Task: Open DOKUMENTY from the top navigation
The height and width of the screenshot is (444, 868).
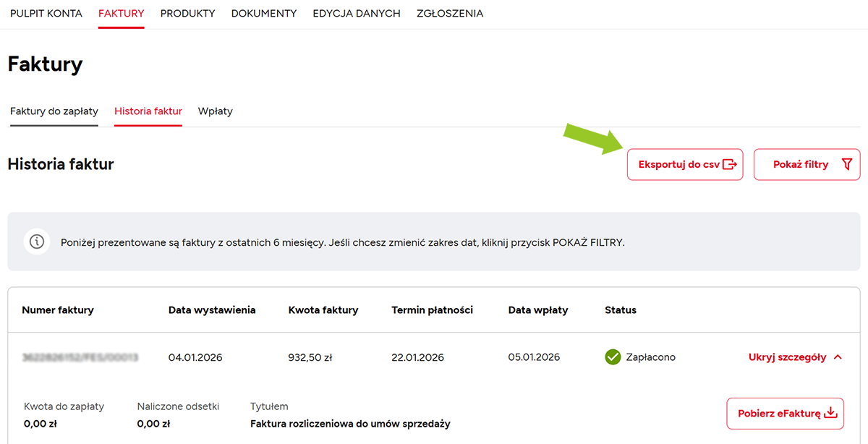Action: [x=264, y=13]
